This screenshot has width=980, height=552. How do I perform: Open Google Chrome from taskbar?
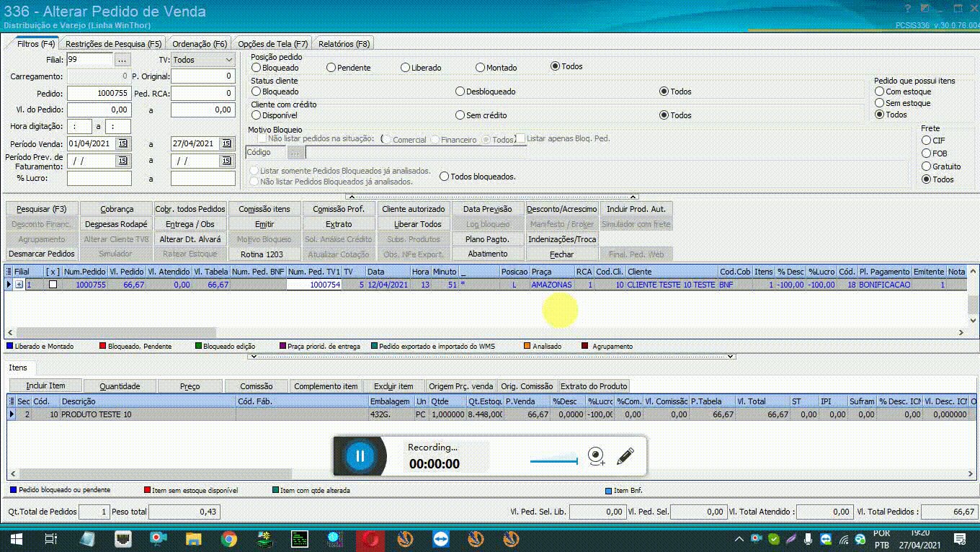(x=229, y=539)
